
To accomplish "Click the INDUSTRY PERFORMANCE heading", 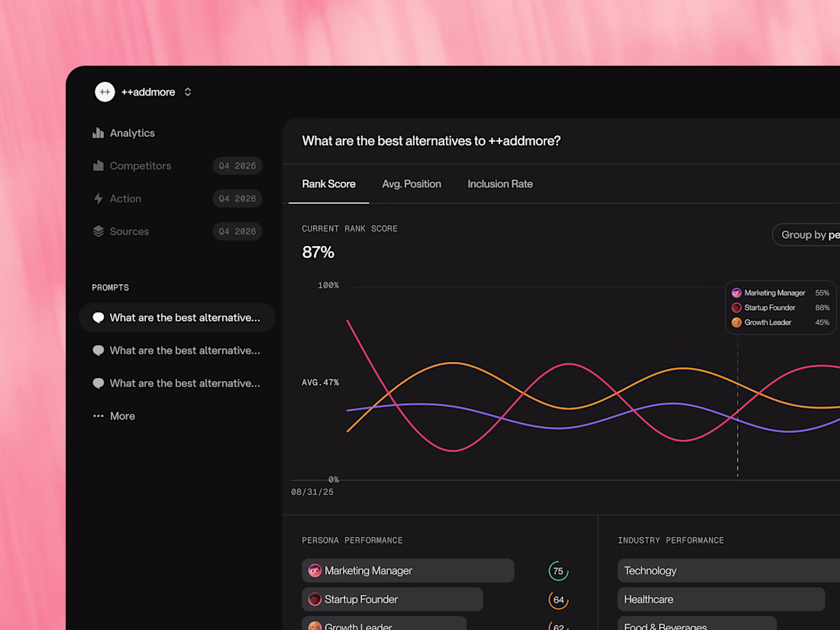I will (670, 541).
